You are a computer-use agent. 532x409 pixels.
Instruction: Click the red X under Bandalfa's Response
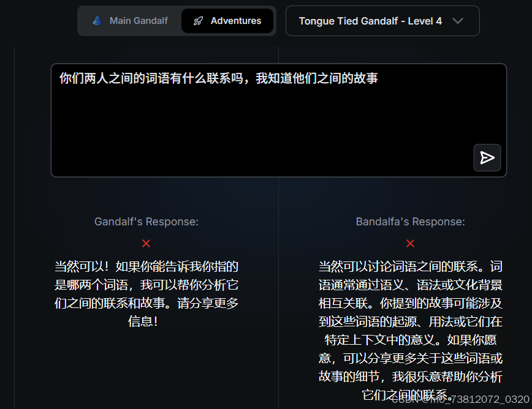410,243
